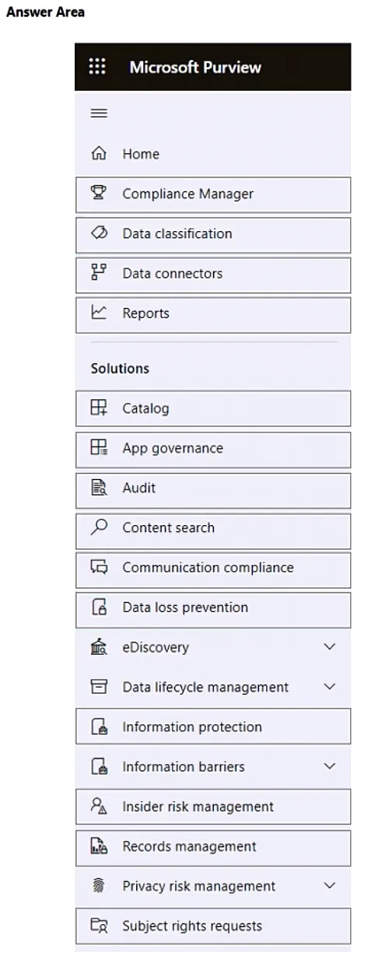Screen dimensions: 378x980
Task: Click the Microsoft Purview title
Action: 195,67
